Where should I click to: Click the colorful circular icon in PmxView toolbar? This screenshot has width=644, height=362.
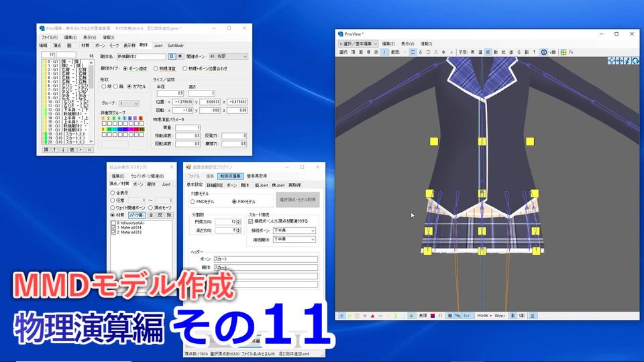pyautogui.click(x=544, y=52)
